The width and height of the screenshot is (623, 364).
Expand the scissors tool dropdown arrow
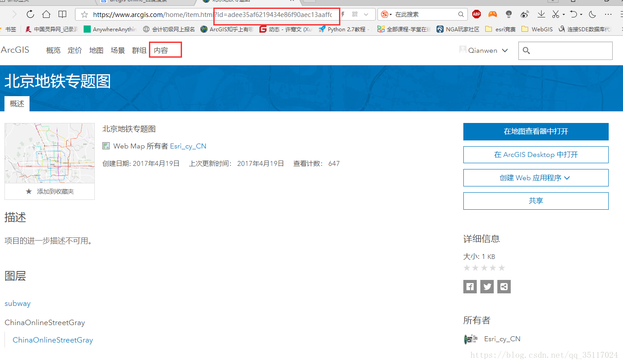(x=564, y=14)
